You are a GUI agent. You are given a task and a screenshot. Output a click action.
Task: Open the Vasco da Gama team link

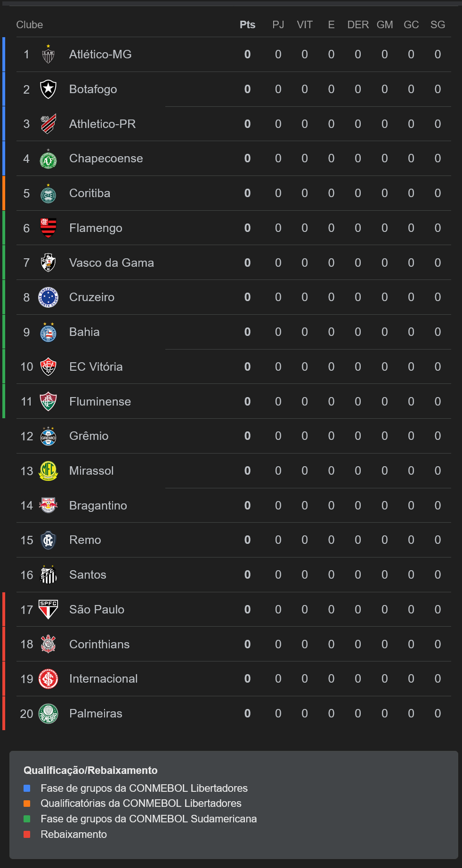(111, 263)
